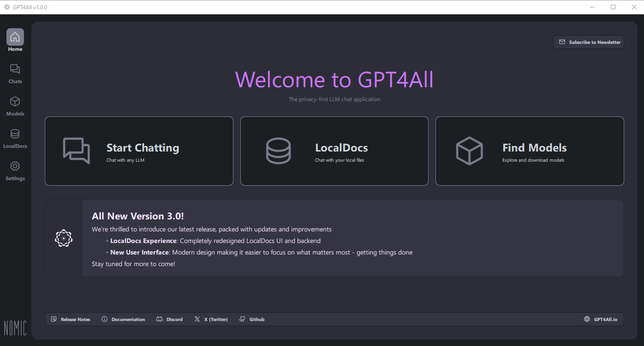Screen dimensions: 644x346
Task: Click the cube icon on Find Models card
Action: (x=469, y=151)
